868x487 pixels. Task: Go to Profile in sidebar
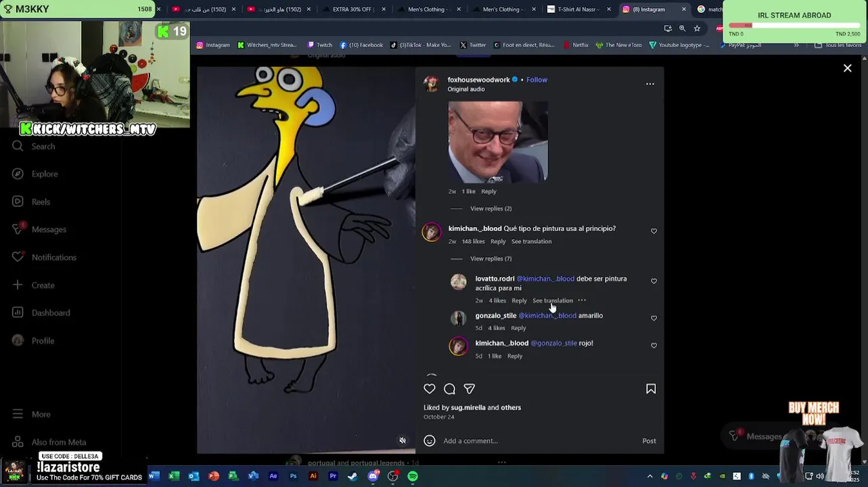pos(43,340)
